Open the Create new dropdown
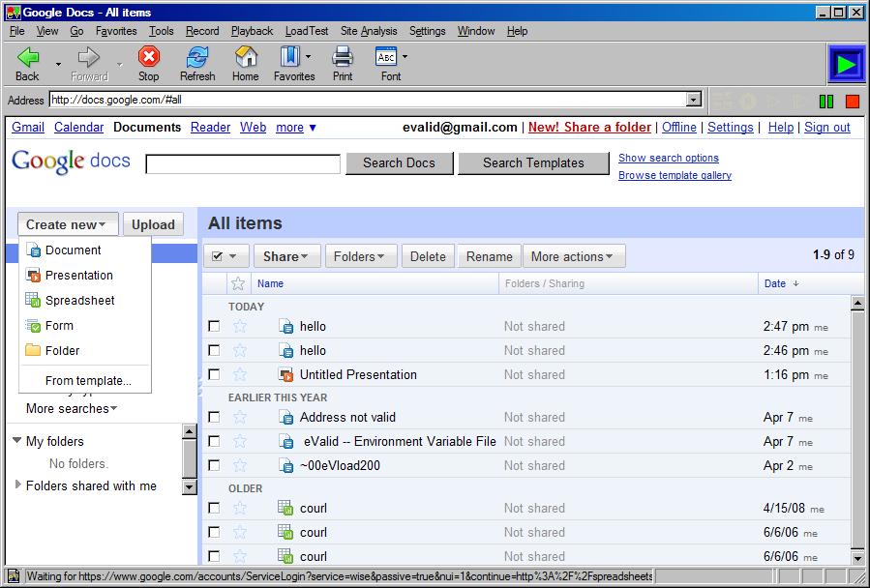 pos(68,224)
